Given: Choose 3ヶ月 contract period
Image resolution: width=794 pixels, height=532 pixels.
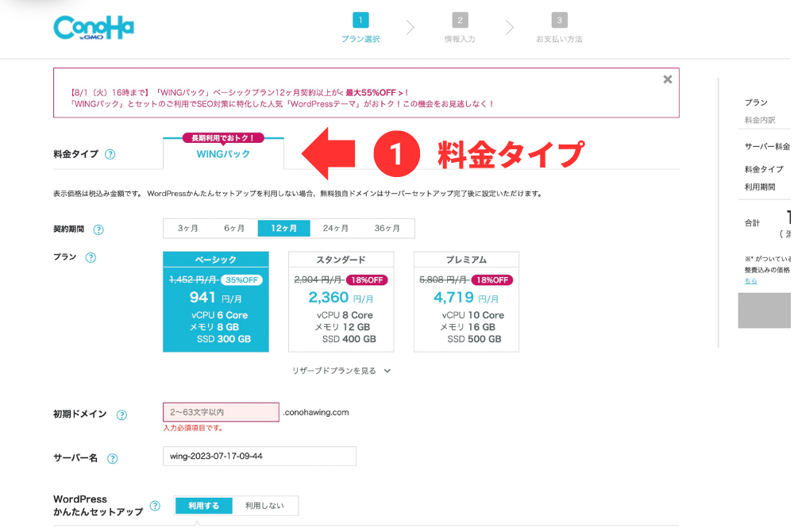Looking at the screenshot, I should (188, 229).
